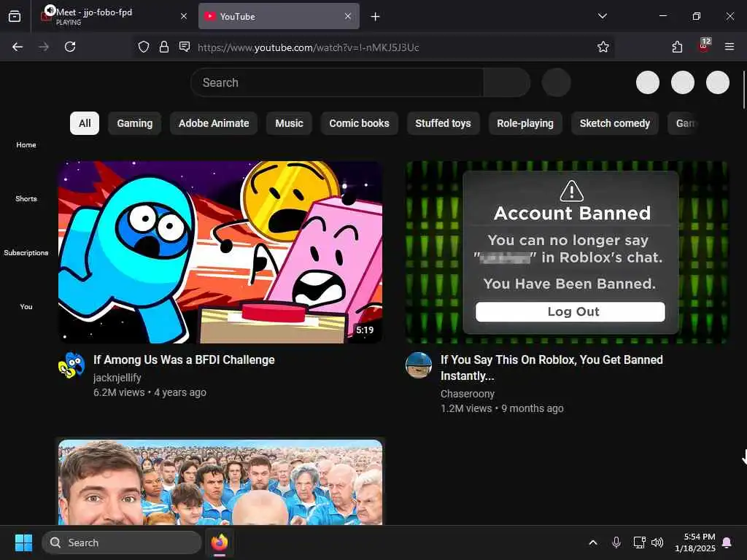The image size is (747, 560).
Task: Open Firefox application hamburger menu
Action: pyautogui.click(x=729, y=47)
